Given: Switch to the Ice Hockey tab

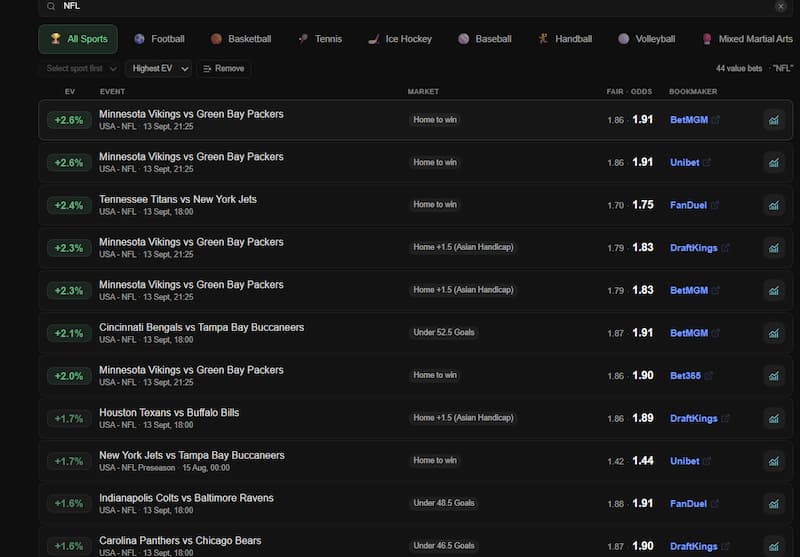Looking at the screenshot, I should pos(400,39).
